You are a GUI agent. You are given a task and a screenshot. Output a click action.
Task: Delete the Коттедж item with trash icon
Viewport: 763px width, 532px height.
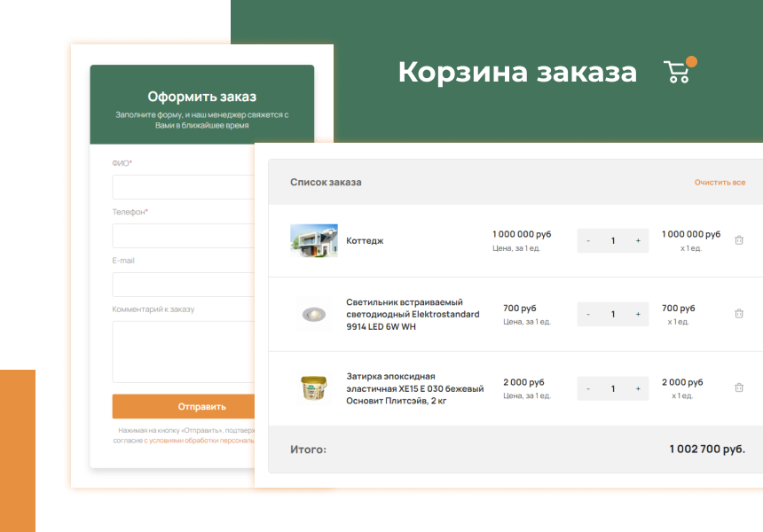click(x=739, y=240)
